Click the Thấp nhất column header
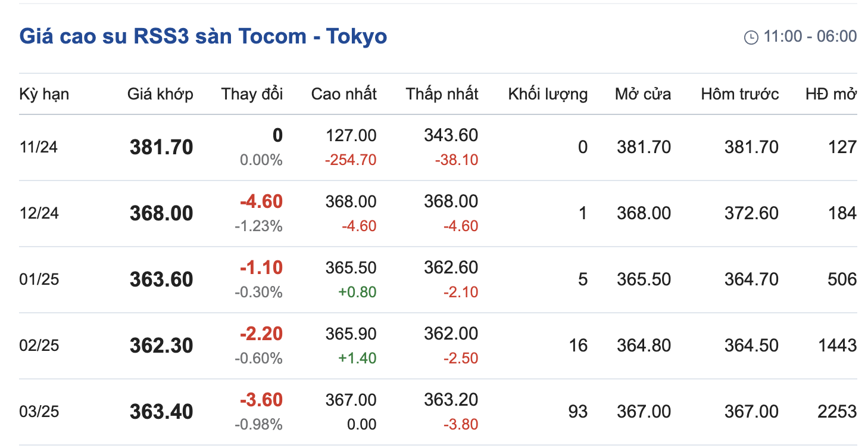868x448 pixels. pos(442,94)
